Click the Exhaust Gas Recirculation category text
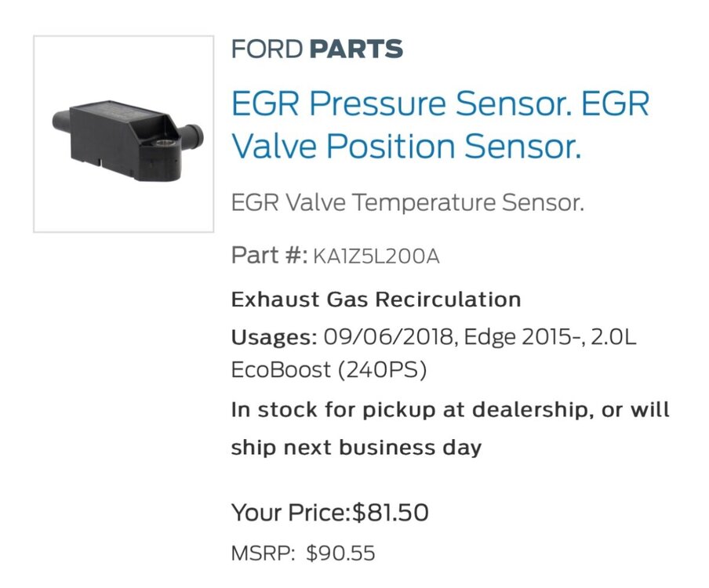The width and height of the screenshot is (709, 588). click(x=376, y=299)
